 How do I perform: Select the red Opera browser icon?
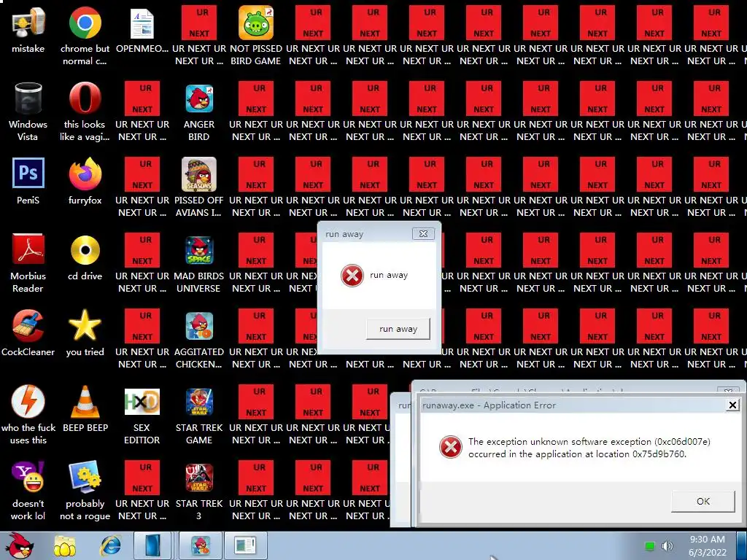click(85, 98)
